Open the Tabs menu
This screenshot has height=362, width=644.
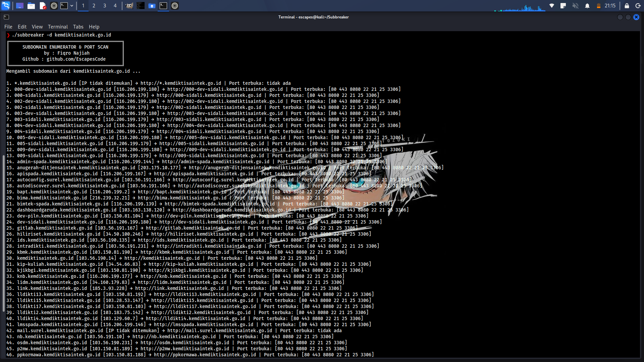click(78, 27)
